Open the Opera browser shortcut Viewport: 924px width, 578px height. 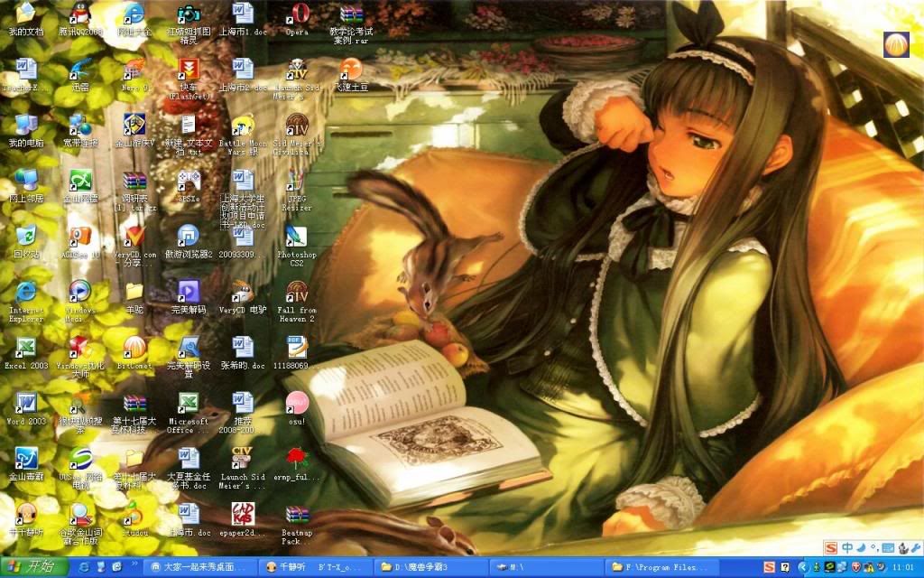(x=297, y=14)
